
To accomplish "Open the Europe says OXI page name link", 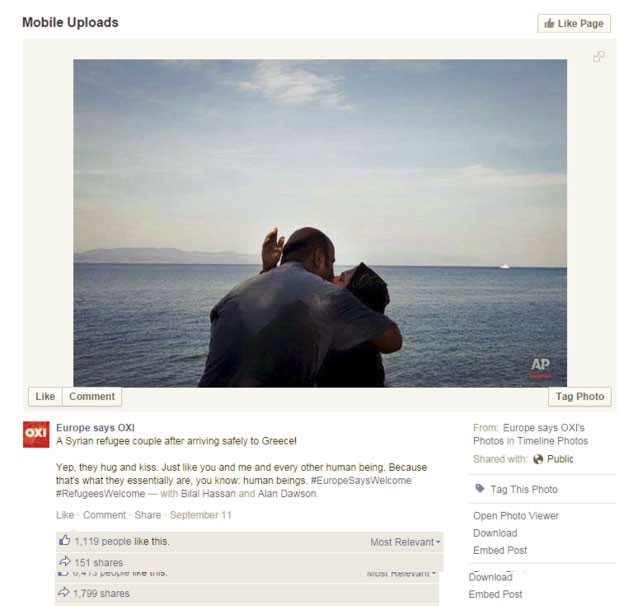I will pyautogui.click(x=95, y=428).
